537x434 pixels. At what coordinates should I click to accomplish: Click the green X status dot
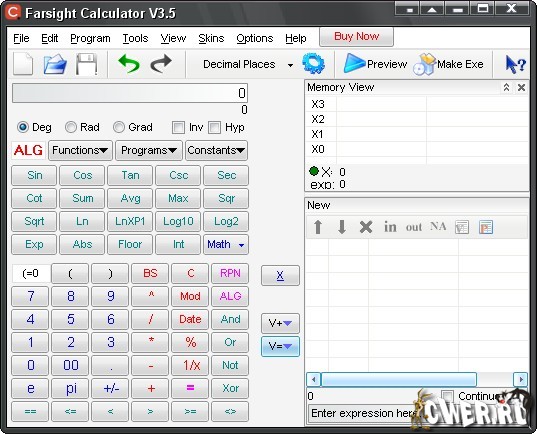tap(314, 171)
